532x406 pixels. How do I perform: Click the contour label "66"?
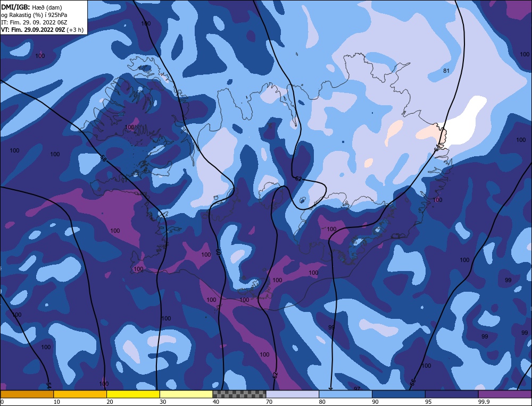pos(413,382)
